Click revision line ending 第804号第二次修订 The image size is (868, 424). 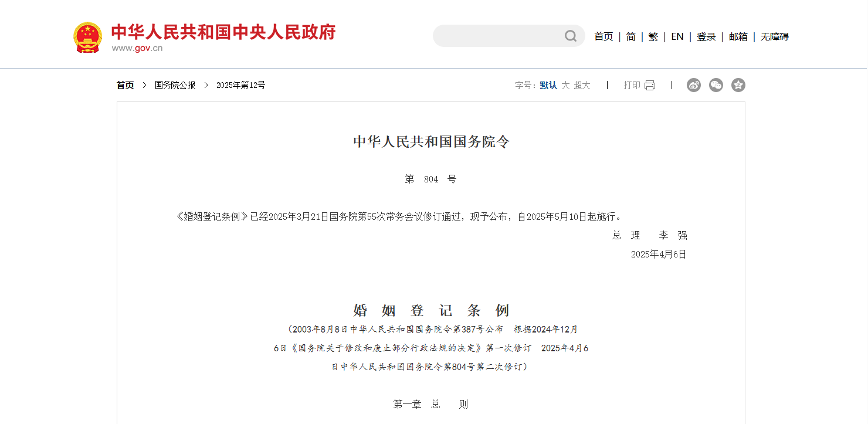click(x=431, y=367)
